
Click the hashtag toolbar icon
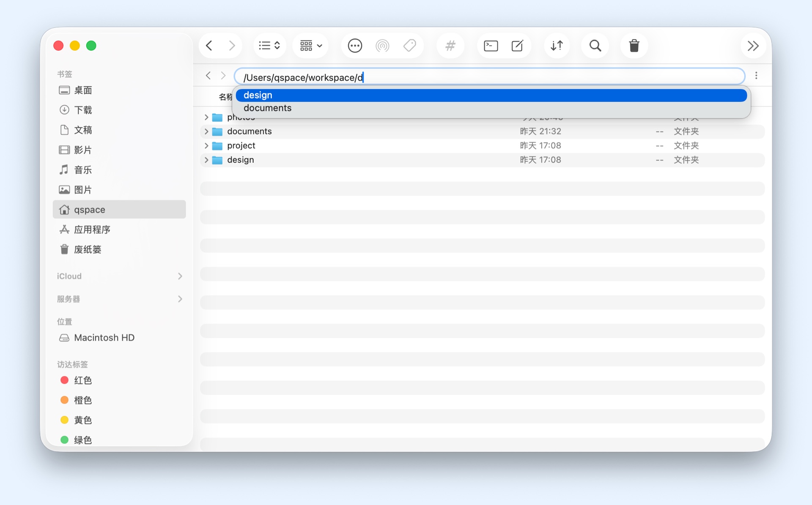[x=450, y=46]
